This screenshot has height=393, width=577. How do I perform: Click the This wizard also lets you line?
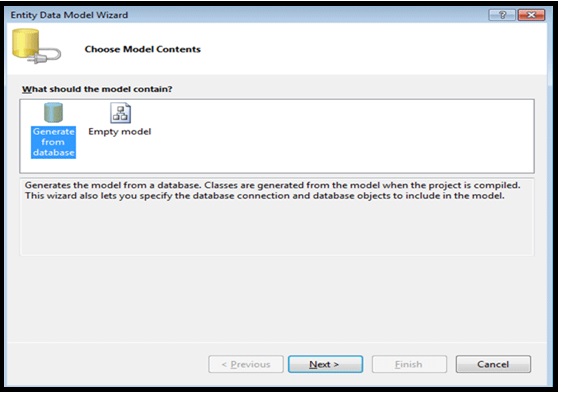point(265,196)
